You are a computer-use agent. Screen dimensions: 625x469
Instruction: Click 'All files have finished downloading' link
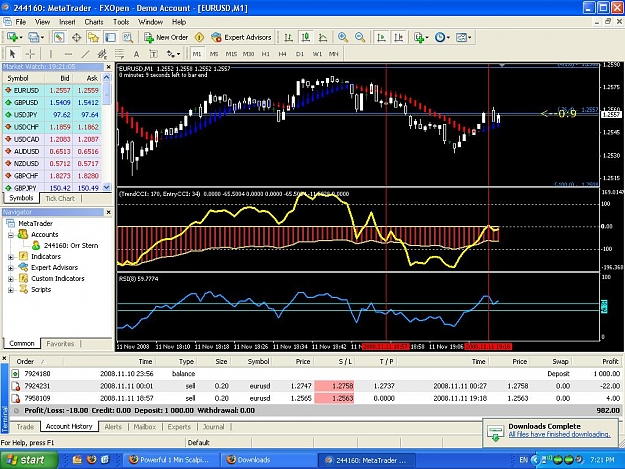[559, 434]
